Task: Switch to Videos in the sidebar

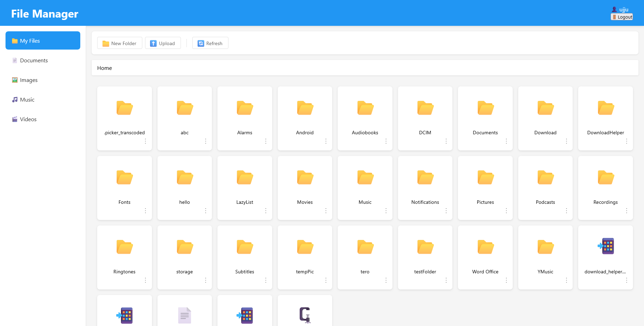Action: pos(28,119)
